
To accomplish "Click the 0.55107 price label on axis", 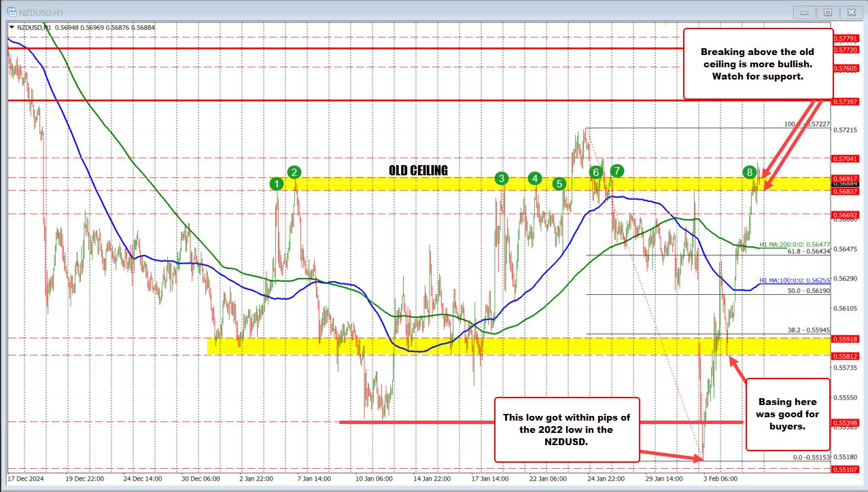I will pos(846,469).
